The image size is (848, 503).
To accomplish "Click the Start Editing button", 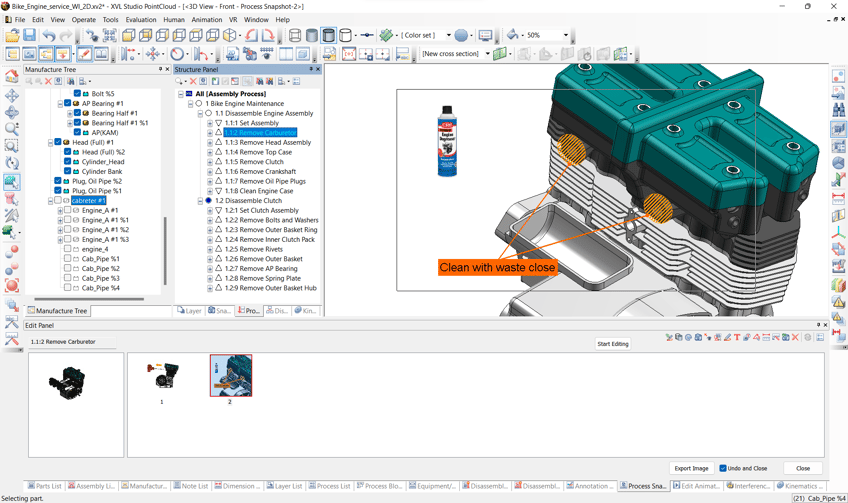I will point(613,344).
